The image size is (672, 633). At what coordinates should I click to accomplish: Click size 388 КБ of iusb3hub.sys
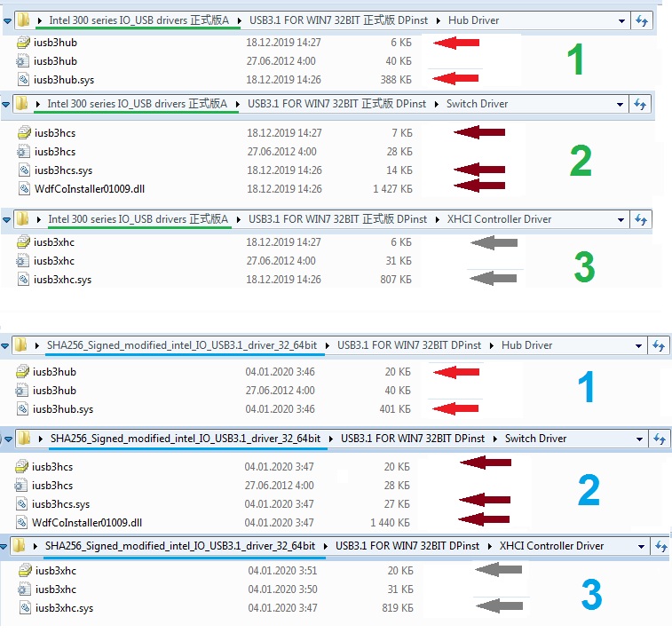click(396, 80)
